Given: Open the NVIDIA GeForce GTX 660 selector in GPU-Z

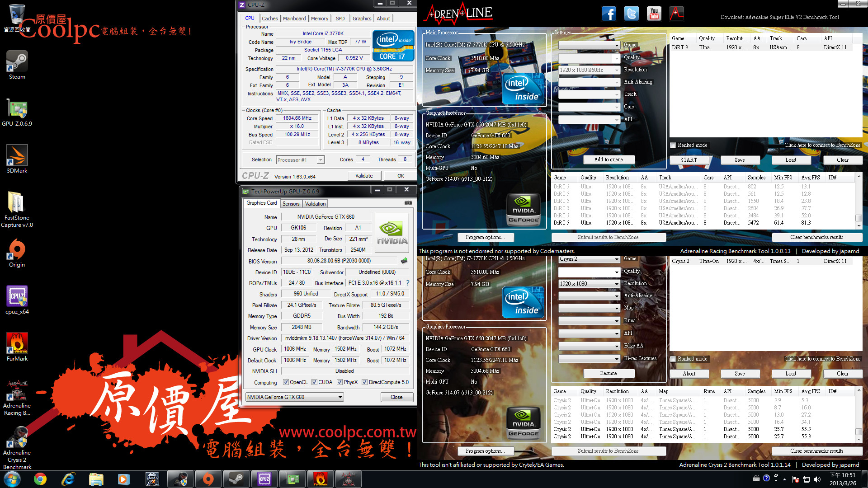Looking at the screenshot, I should click(x=294, y=397).
